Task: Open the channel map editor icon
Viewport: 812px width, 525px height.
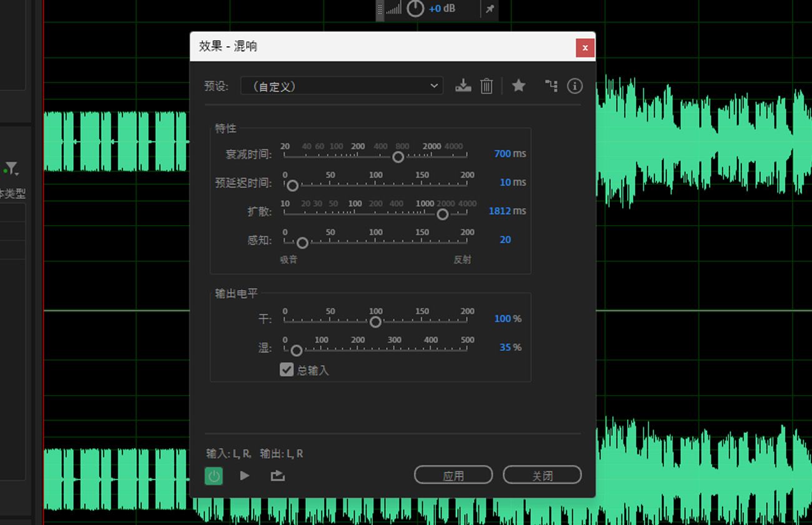Action: 551,86
